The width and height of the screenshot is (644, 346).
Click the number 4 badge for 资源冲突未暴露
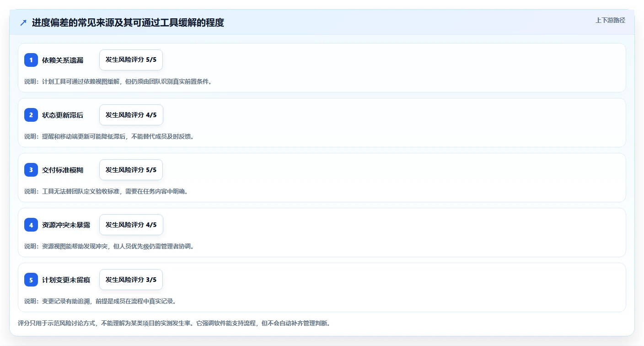point(31,225)
